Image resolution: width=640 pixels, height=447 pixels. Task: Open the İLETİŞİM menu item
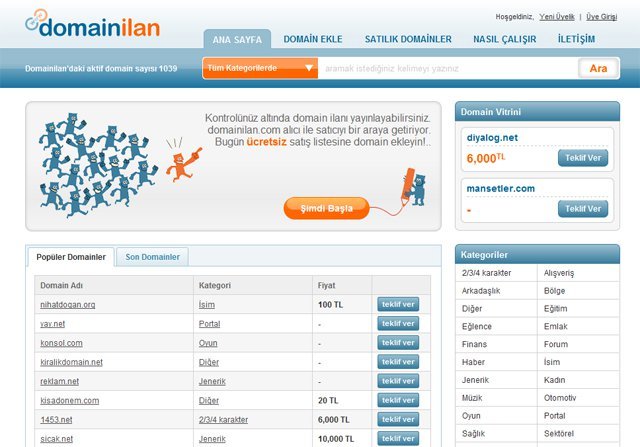pyautogui.click(x=576, y=39)
